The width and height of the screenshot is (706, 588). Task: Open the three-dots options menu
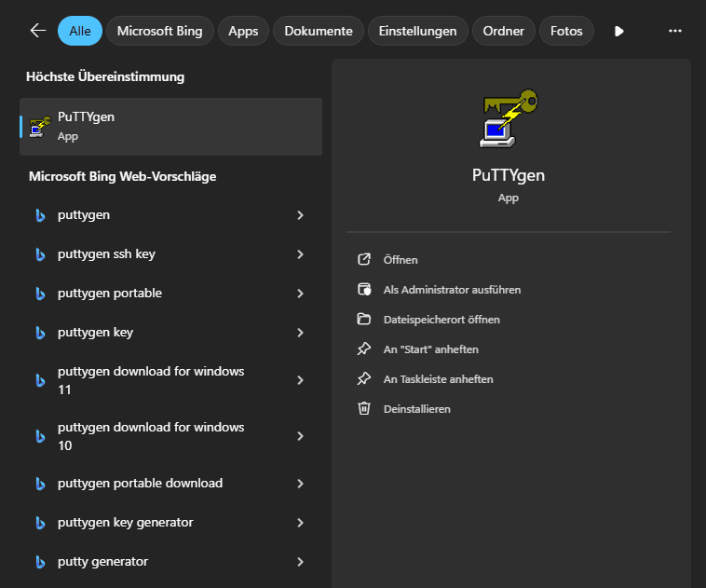point(675,31)
